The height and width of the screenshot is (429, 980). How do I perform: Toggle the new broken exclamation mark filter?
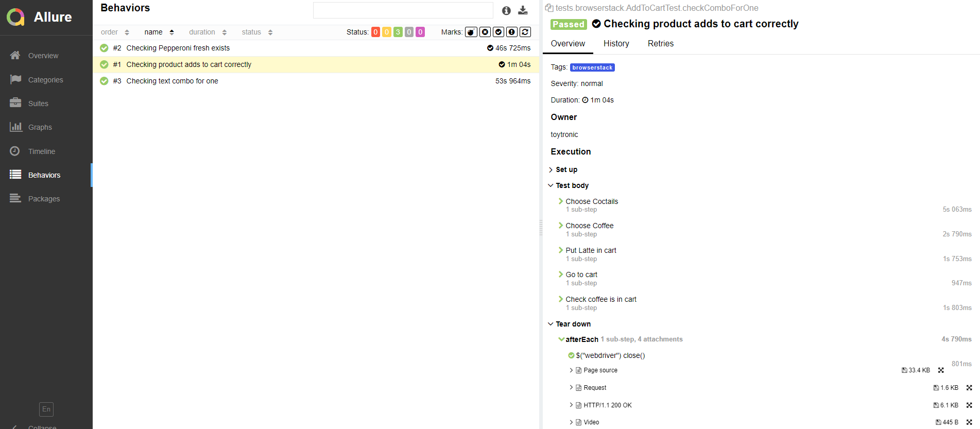click(512, 32)
